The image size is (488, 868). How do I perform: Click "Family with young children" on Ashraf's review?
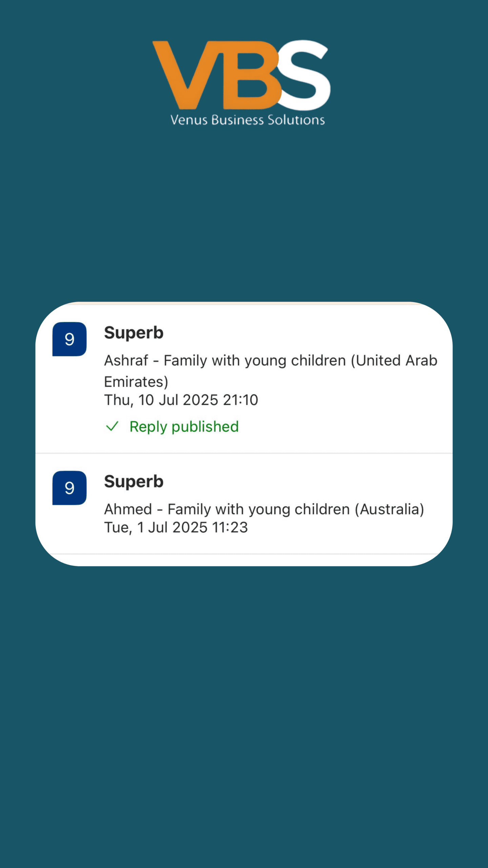click(255, 360)
